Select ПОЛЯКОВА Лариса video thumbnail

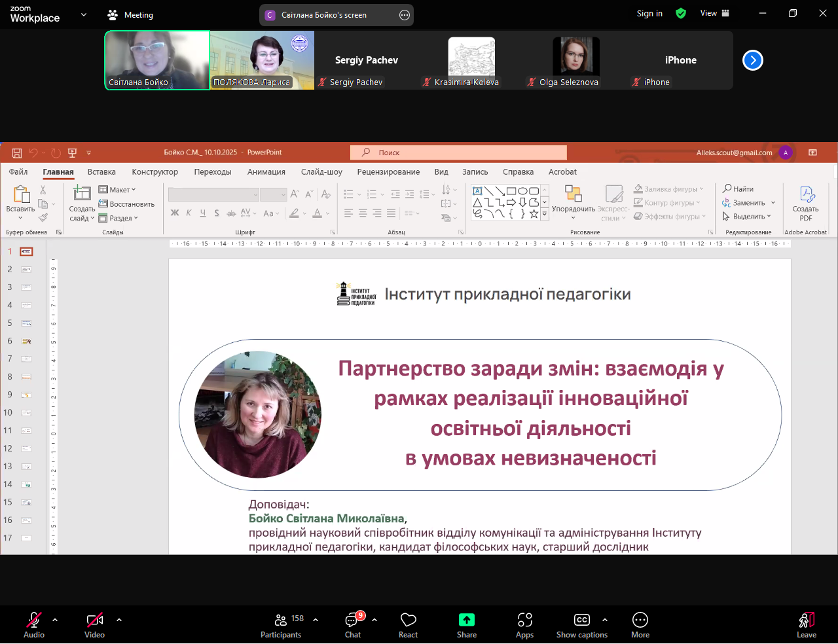click(262, 60)
